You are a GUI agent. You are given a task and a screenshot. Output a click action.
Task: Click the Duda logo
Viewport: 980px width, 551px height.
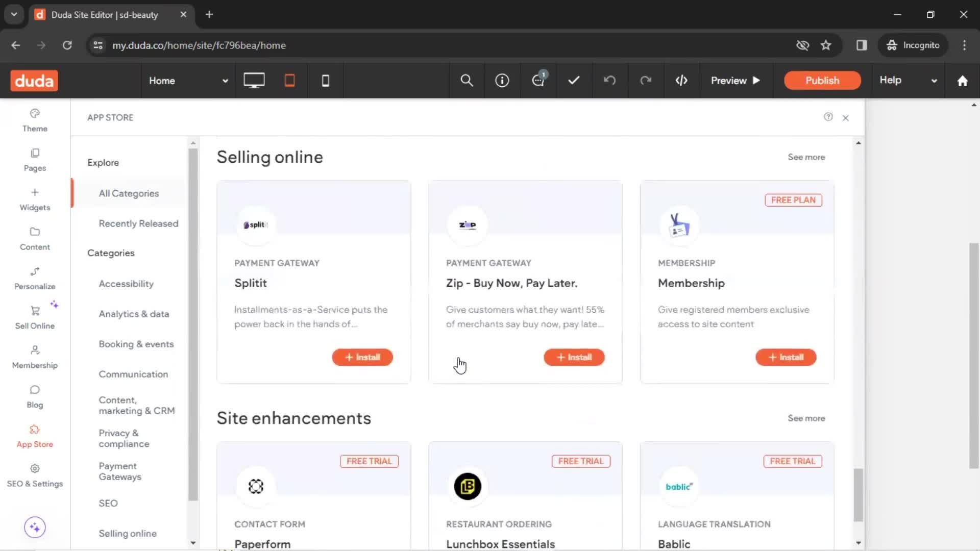tap(34, 81)
